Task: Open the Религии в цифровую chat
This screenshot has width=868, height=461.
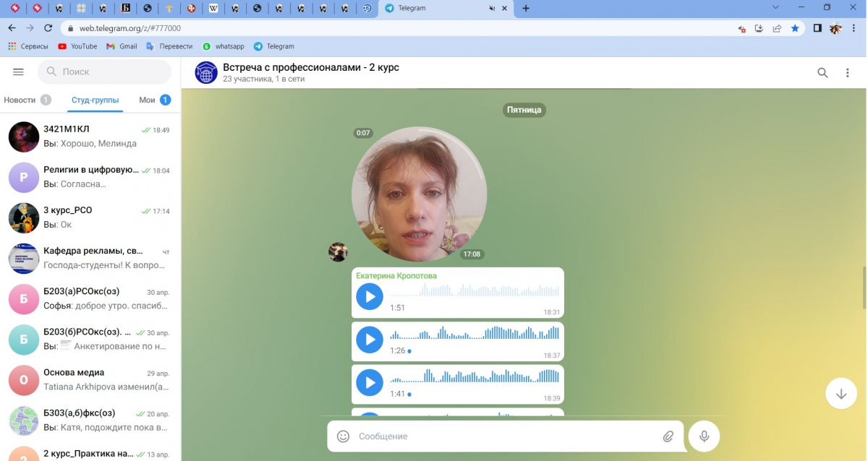Action: tap(89, 177)
